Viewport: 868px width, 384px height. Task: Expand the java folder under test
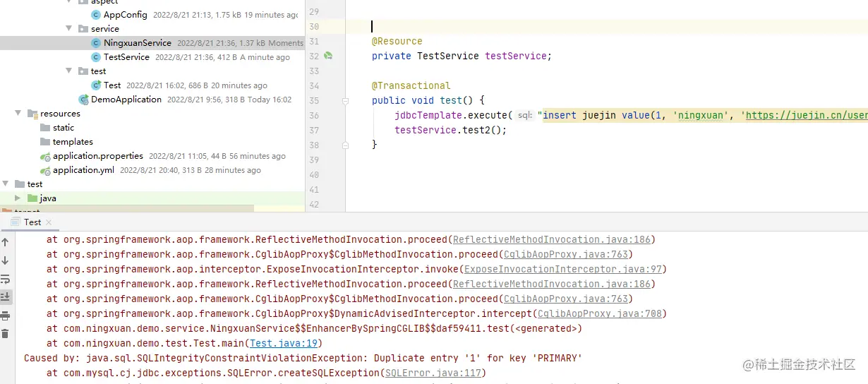[18, 198]
